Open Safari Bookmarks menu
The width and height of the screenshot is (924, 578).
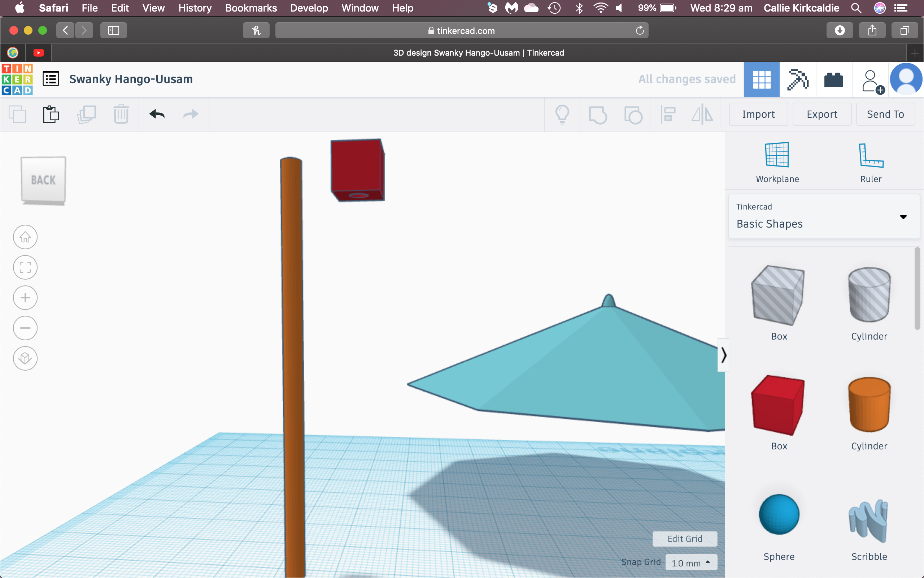click(x=251, y=8)
